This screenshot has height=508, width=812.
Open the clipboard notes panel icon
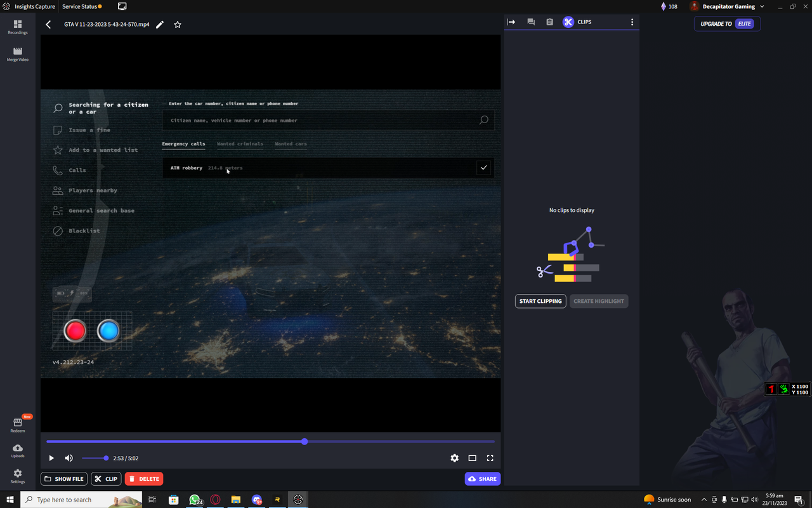549,22
